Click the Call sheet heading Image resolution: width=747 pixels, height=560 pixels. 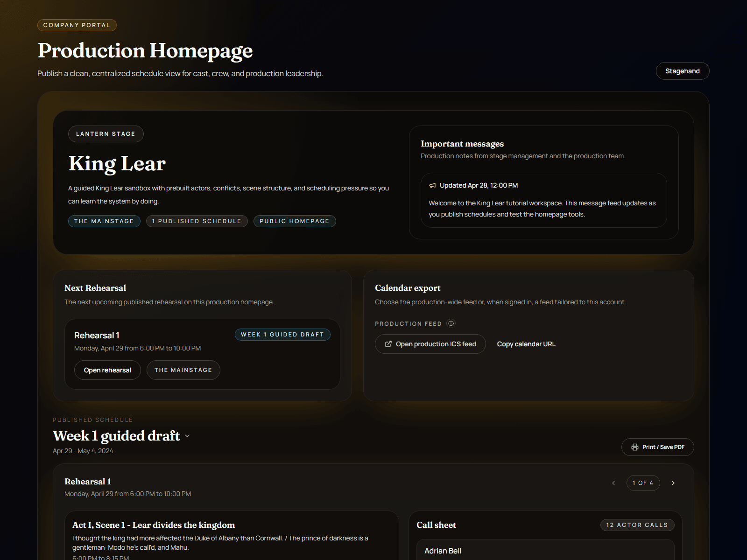[436, 525]
